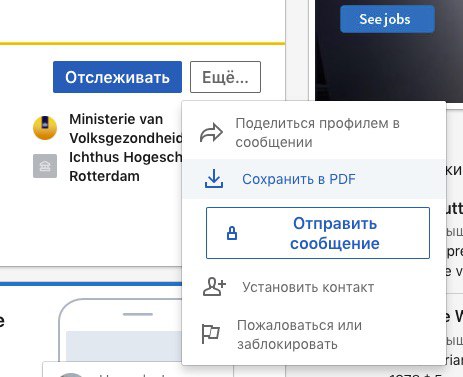Click the blue Отслеживать follow button
This screenshot has width=463, height=377.
coord(117,77)
